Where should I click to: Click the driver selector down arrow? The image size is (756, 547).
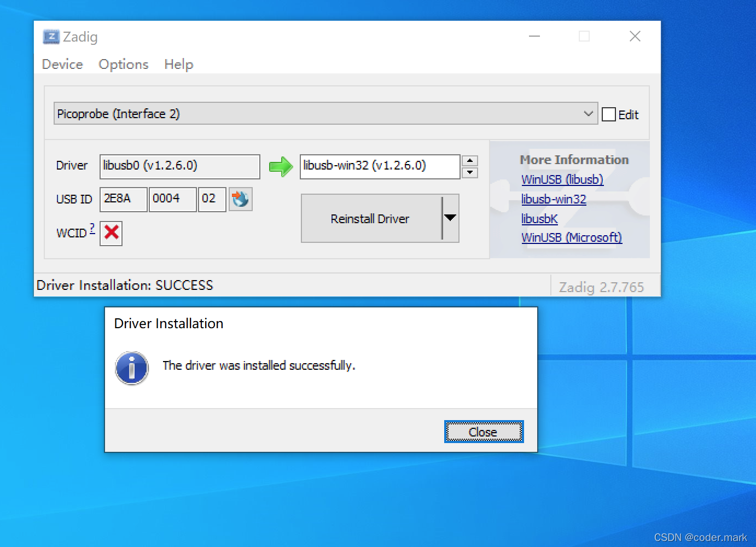470,173
